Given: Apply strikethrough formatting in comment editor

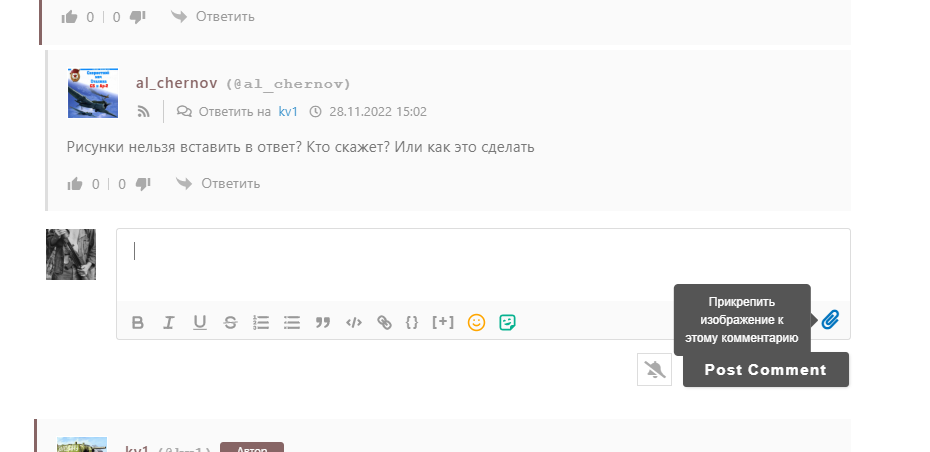Looking at the screenshot, I should point(230,323).
